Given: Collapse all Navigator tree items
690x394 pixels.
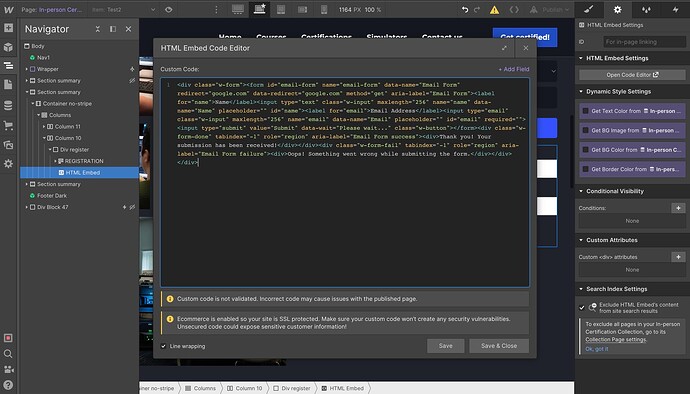Looking at the screenshot, I should click(x=98, y=29).
